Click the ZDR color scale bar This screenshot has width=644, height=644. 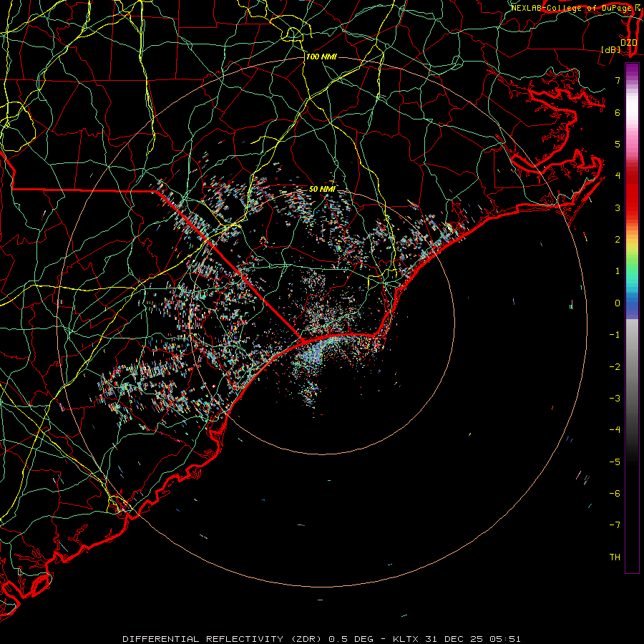[x=632, y=318]
